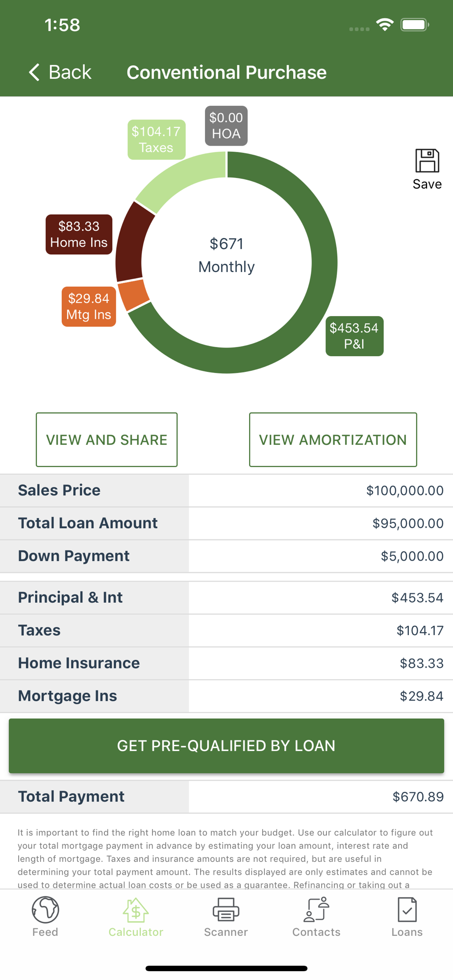Open the Contacts icon
This screenshot has height=980, width=453.
316,909
